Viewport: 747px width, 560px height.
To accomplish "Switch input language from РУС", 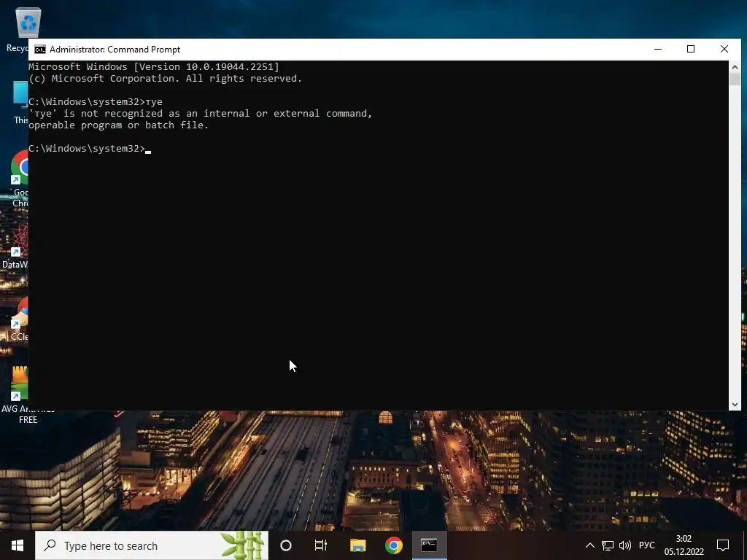I will click(647, 545).
